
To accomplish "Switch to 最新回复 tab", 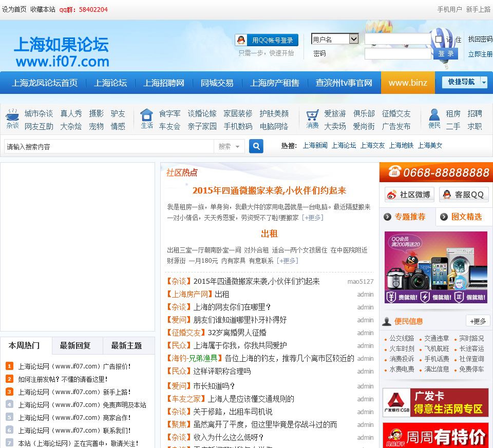I will [x=75, y=345].
